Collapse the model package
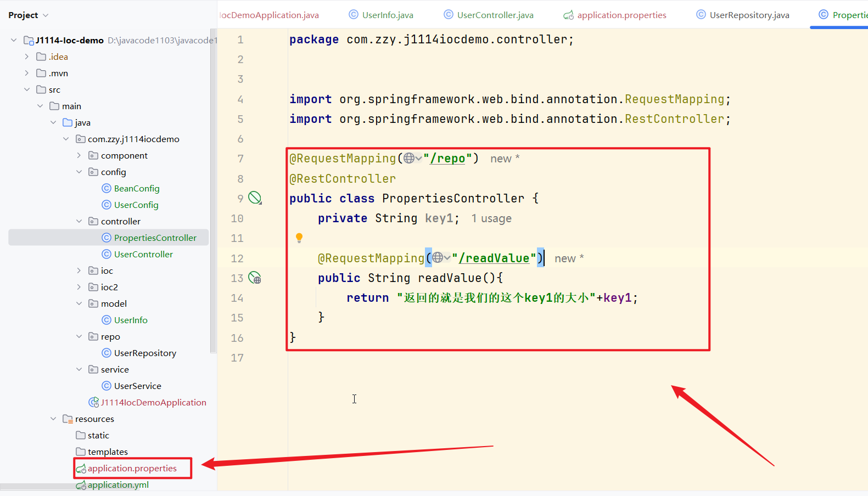The height and width of the screenshot is (496, 868). pos(79,303)
